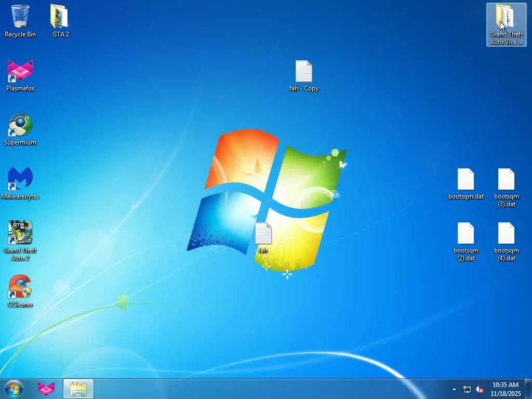Select the Grand Theft Auto Vice folder
Image resolution: width=532 pixels, height=399 pixels.
click(x=506, y=24)
